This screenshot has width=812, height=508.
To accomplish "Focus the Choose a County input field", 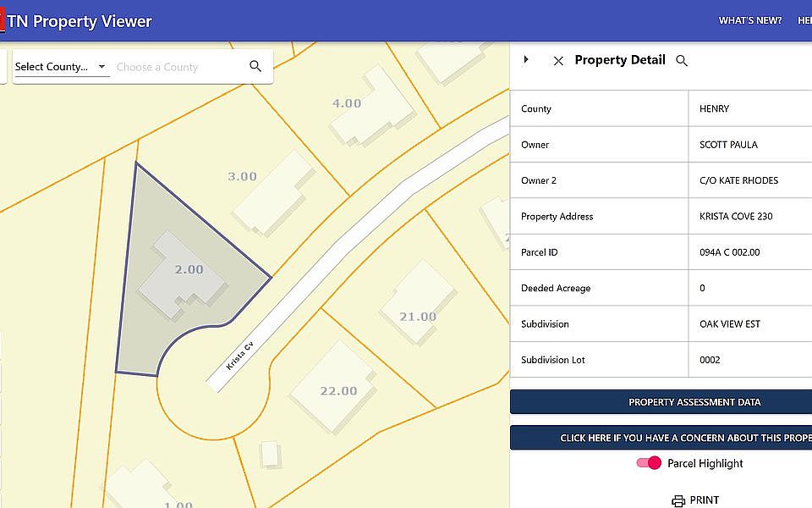I will (x=178, y=67).
